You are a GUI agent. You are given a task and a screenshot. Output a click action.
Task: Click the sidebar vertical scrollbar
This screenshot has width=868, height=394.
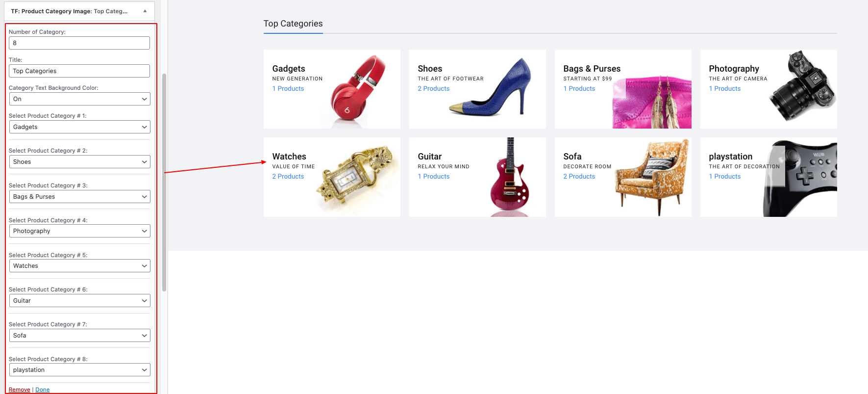[x=164, y=182]
